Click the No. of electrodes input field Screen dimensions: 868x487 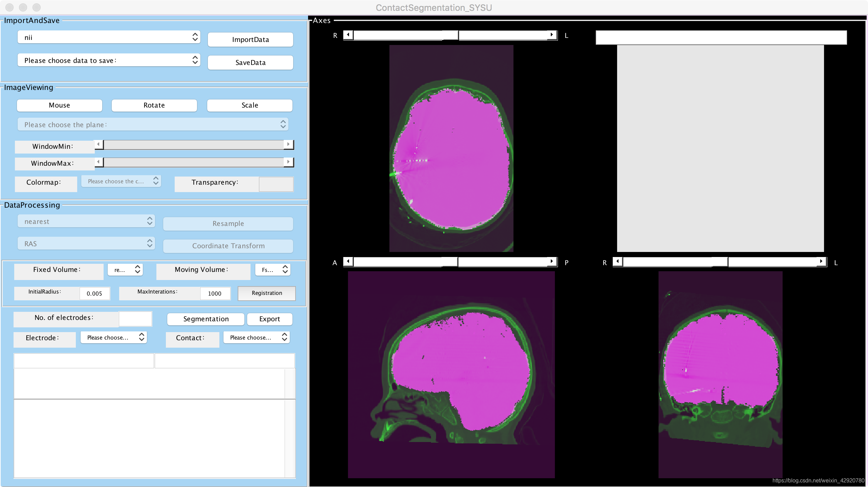click(x=135, y=319)
